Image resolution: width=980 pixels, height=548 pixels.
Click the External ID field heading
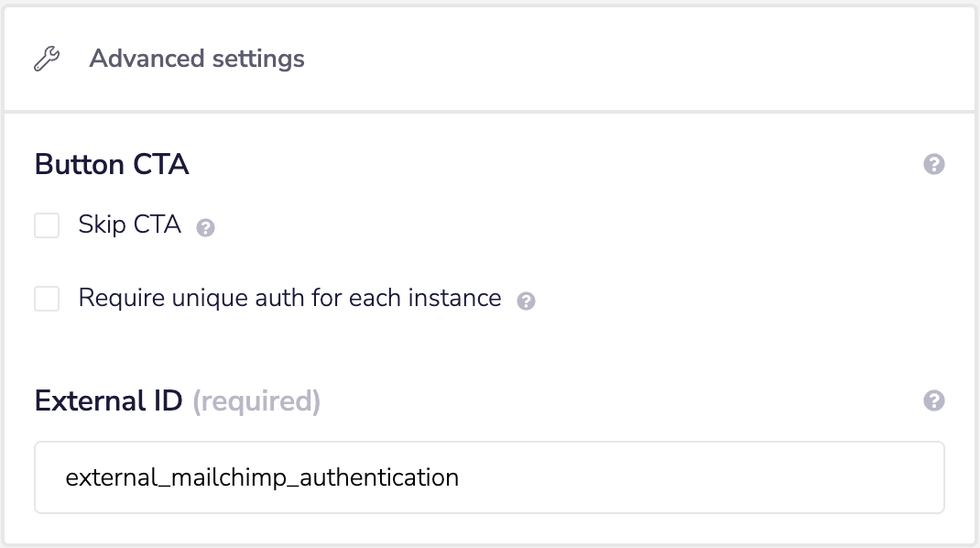pos(109,401)
